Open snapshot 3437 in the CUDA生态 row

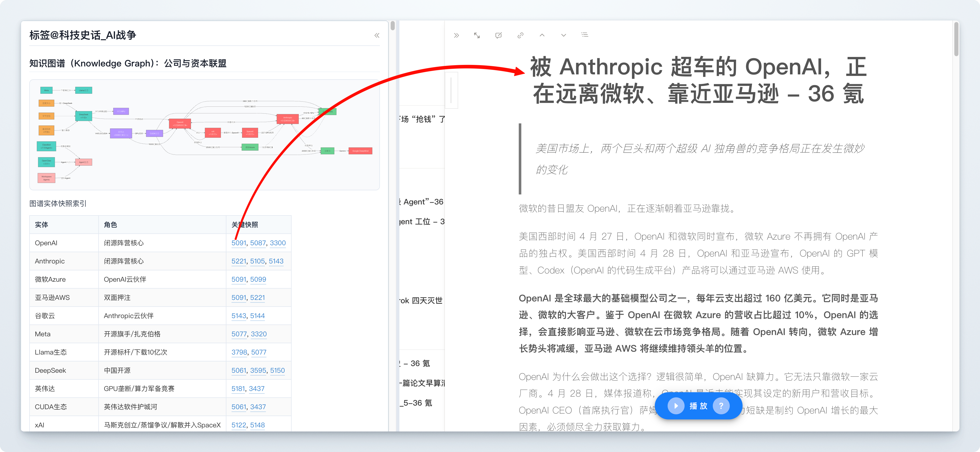[258, 407]
